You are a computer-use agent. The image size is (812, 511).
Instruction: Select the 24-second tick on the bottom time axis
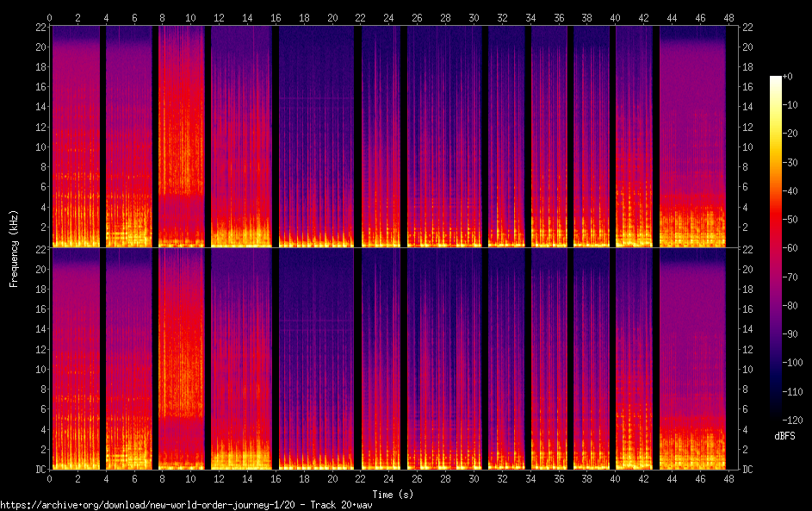coord(389,477)
